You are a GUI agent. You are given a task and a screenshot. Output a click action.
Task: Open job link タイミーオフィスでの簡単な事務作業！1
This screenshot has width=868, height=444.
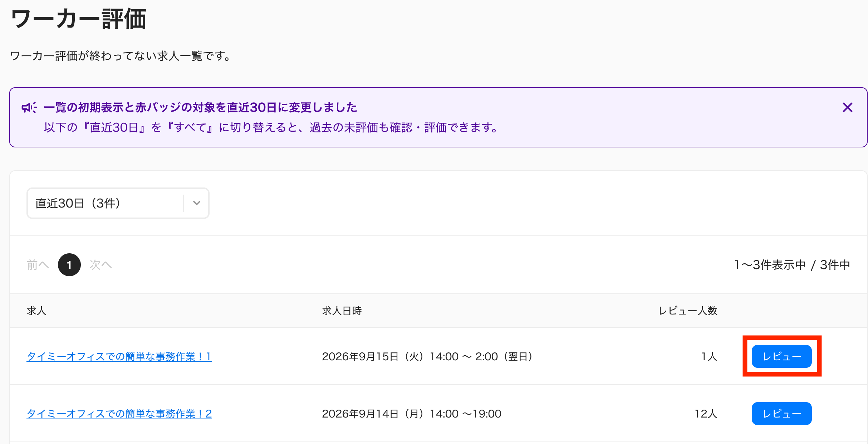point(119,356)
